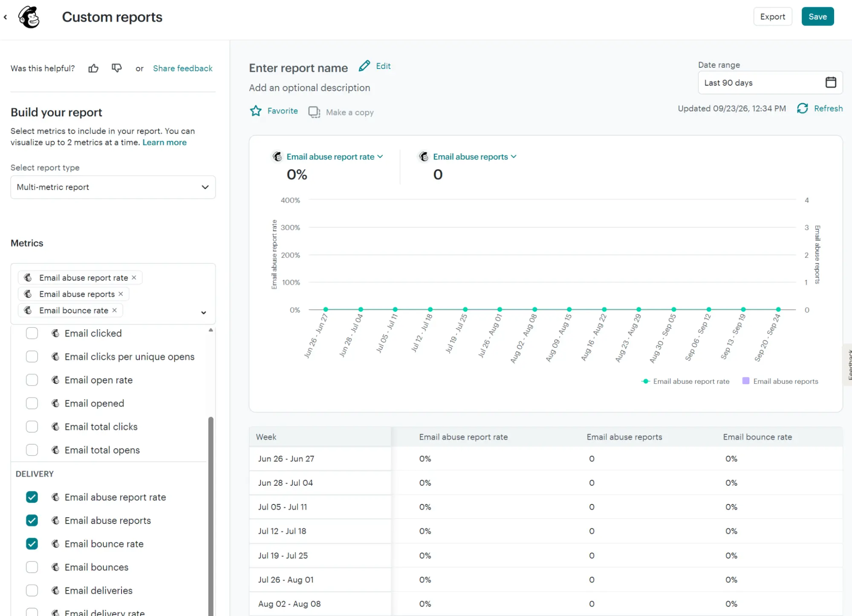Viewport: 852px width, 616px height.
Task: Give thumbs down feedback
Action: click(x=116, y=68)
